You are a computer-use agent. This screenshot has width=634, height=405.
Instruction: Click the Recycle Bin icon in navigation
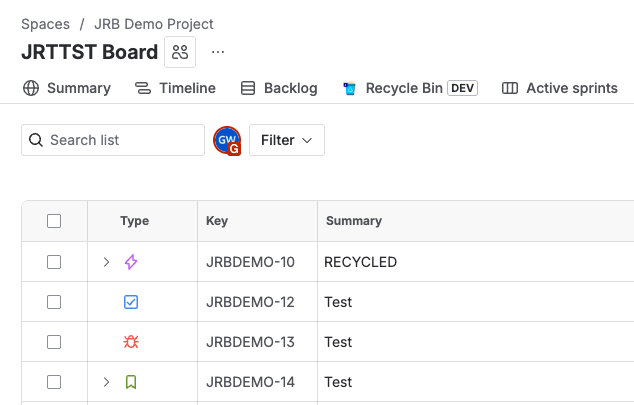click(x=350, y=88)
